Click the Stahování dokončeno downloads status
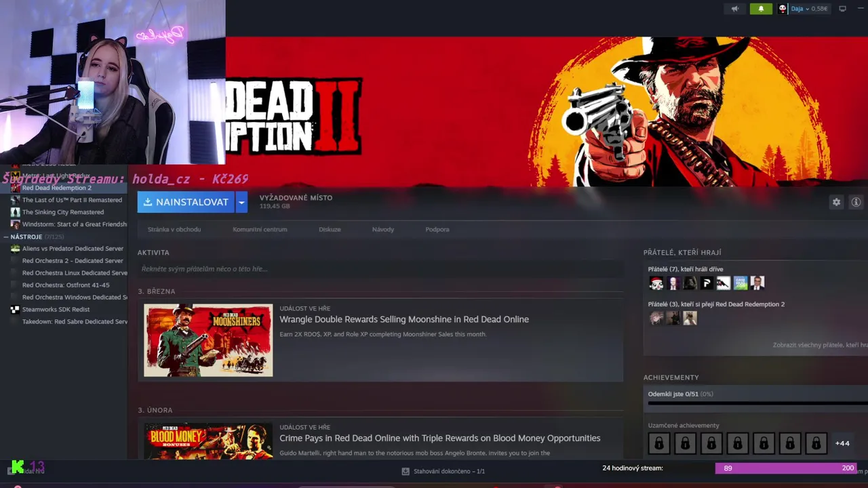The height and width of the screenshot is (488, 868). point(449,471)
